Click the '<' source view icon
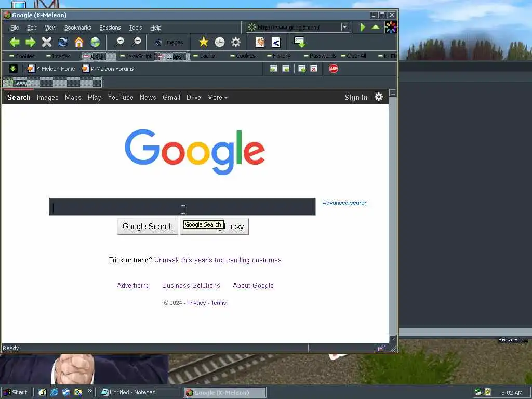The height and width of the screenshot is (399, 532). (x=276, y=43)
